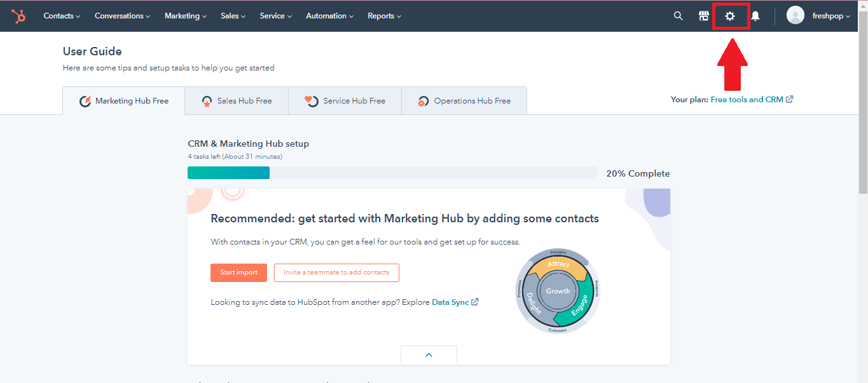Click the setup progress bar
This screenshot has height=383, width=868.
[392, 173]
